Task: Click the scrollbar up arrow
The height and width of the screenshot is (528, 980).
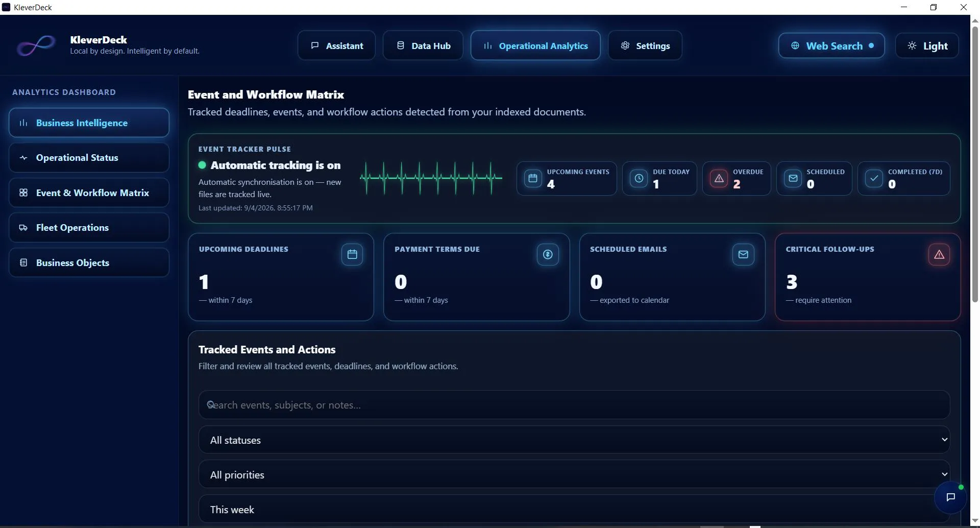Action: click(x=975, y=20)
